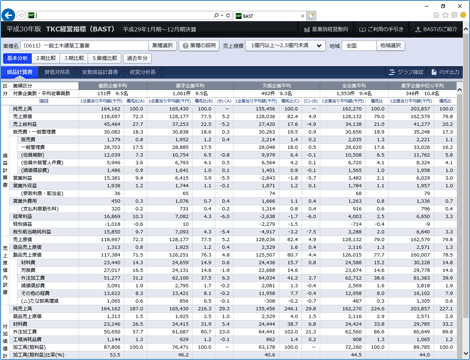
Task: Open a new browser tab
Action: pyautogui.click(x=311, y=16)
